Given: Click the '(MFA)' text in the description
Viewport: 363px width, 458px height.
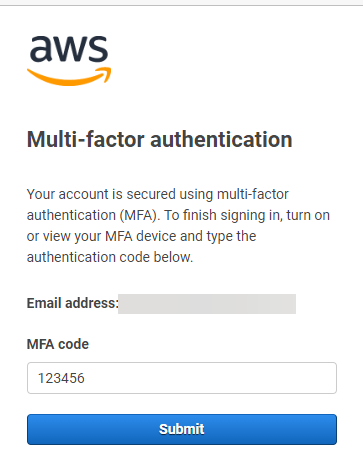Looking at the screenshot, I should [140, 215].
